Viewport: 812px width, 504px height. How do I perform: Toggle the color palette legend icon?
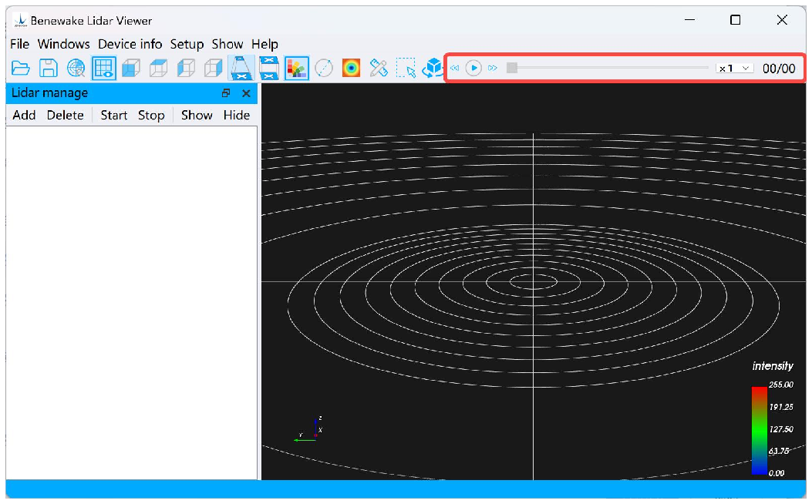coord(296,69)
